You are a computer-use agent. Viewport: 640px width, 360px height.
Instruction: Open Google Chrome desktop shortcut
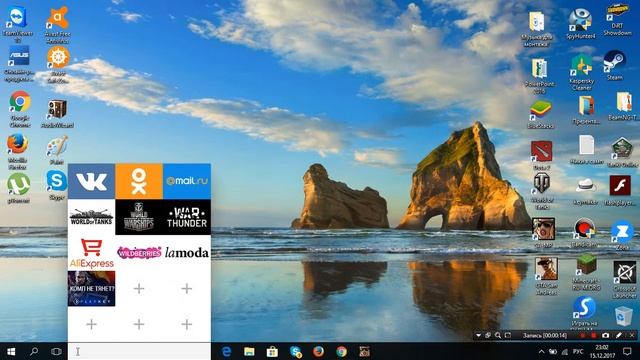[20, 109]
